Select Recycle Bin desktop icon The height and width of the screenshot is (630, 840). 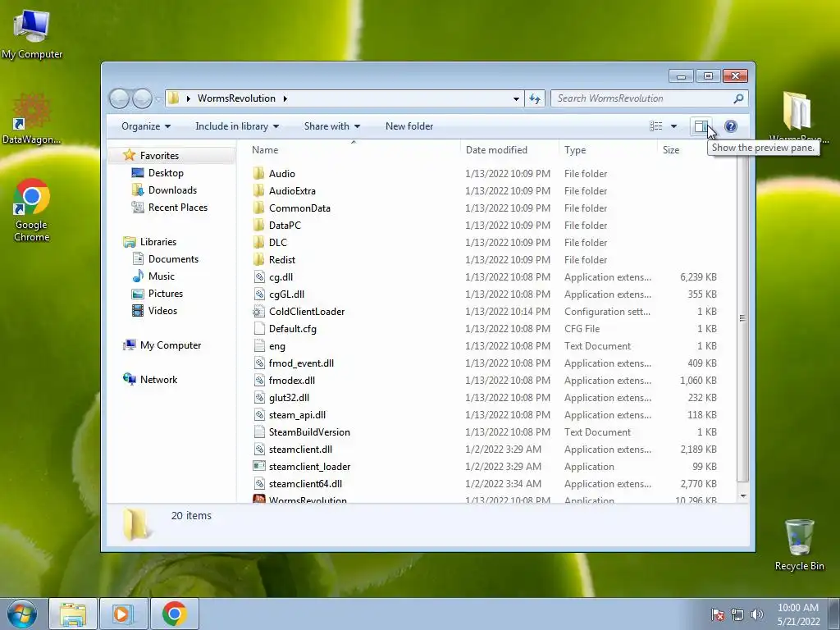799,545
